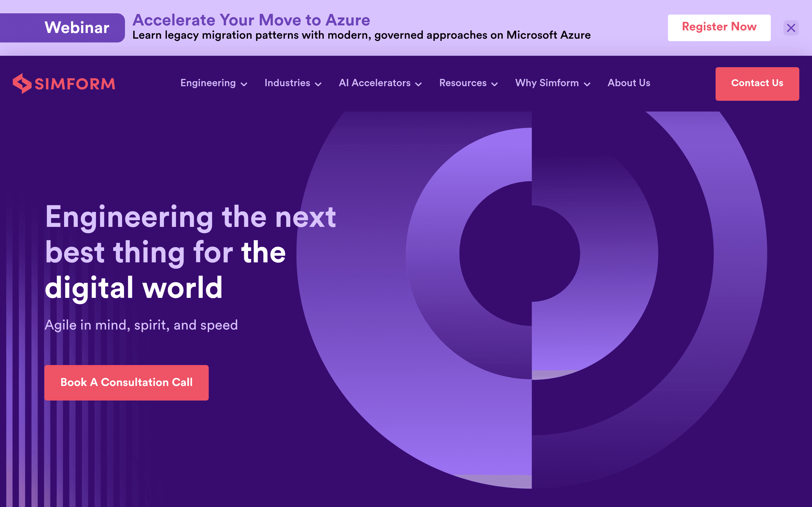Click the Agile in mind tagline text
This screenshot has width=812, height=507.
click(141, 324)
